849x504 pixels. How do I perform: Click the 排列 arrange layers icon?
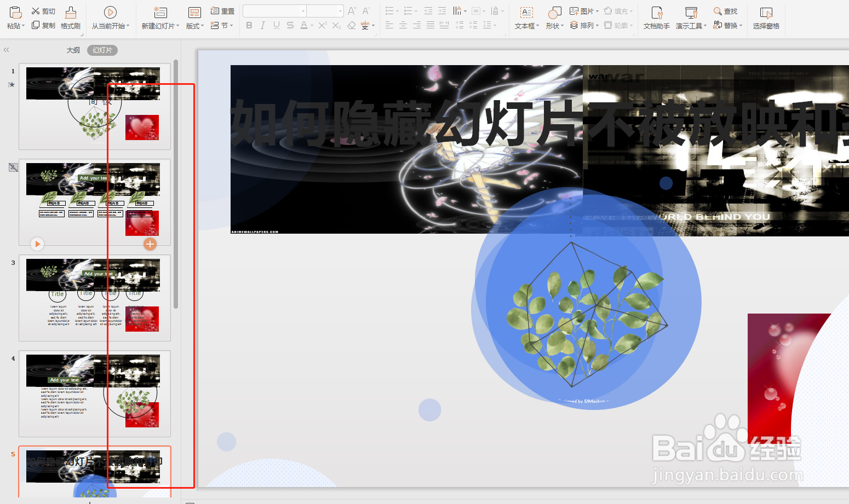pyautogui.click(x=574, y=25)
